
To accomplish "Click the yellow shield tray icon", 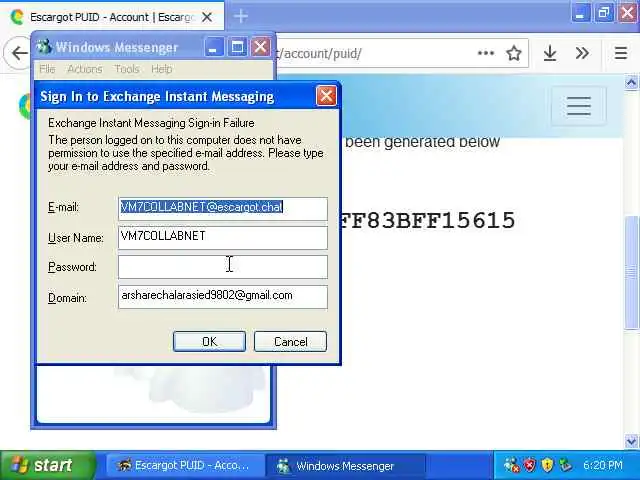I will 547,465.
